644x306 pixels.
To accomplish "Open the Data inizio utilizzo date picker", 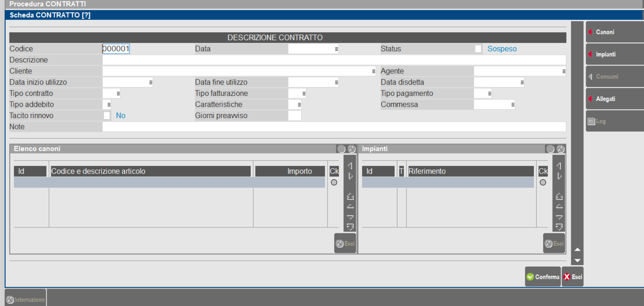I will [150, 82].
